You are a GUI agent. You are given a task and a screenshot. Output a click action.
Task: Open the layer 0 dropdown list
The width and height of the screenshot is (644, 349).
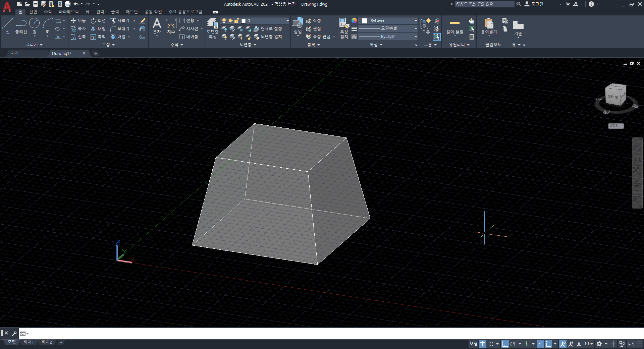(x=255, y=21)
